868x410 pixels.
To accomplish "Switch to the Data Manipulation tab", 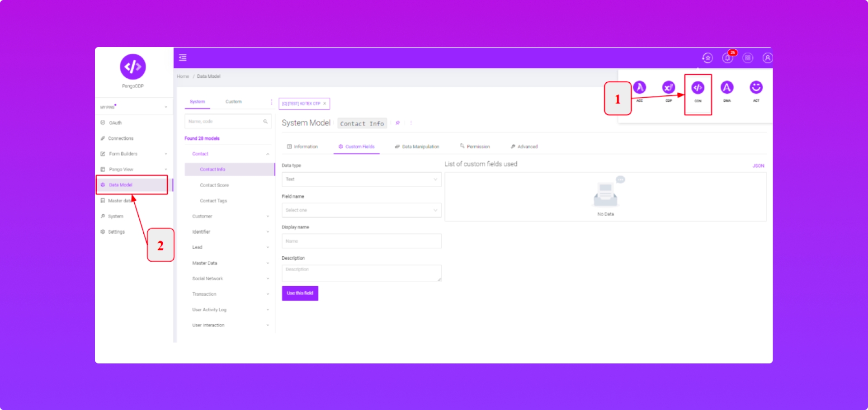I will click(417, 147).
